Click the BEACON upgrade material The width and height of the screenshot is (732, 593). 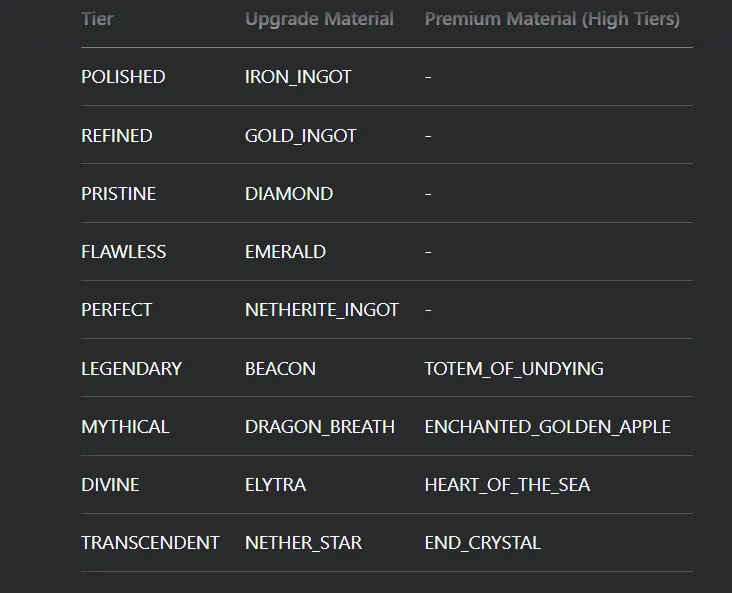280,368
